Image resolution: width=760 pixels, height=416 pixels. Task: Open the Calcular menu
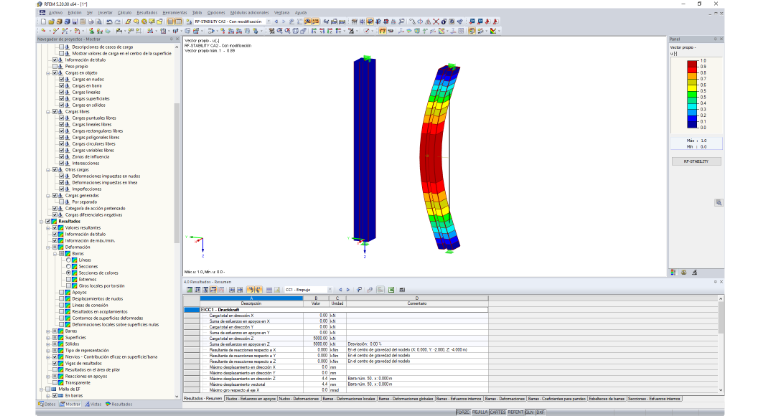click(125, 13)
